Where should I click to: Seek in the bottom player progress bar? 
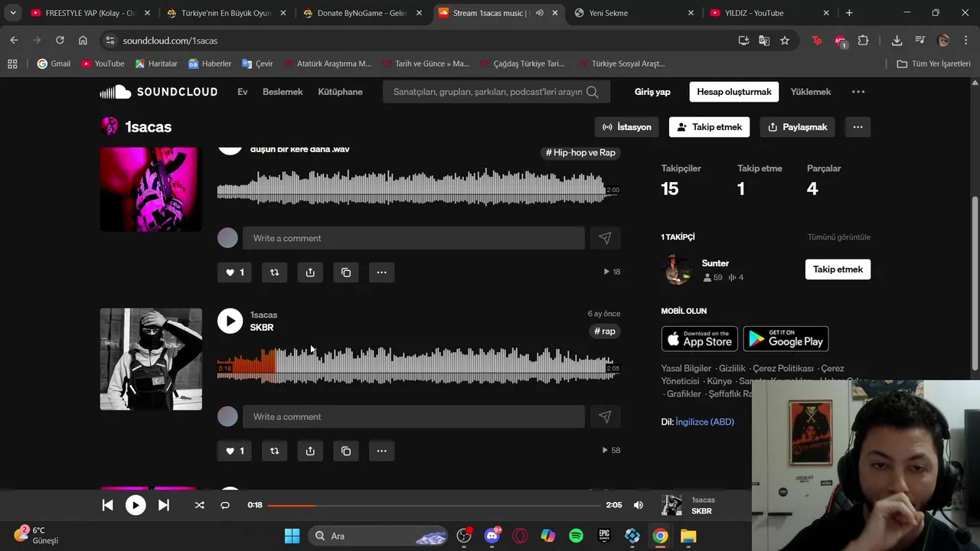(x=434, y=505)
